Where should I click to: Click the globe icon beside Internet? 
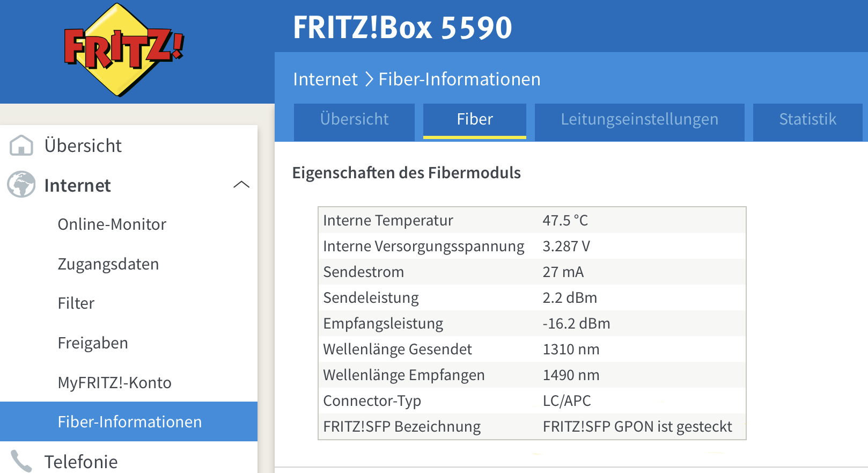tap(21, 185)
